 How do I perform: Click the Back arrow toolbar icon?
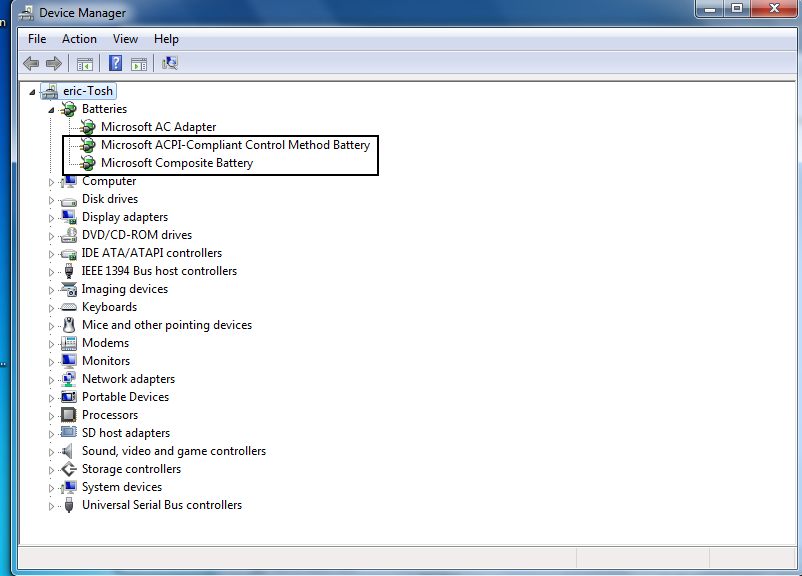tap(31, 63)
